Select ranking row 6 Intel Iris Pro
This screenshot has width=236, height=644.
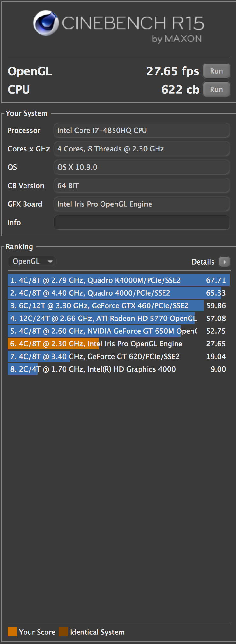119,344
